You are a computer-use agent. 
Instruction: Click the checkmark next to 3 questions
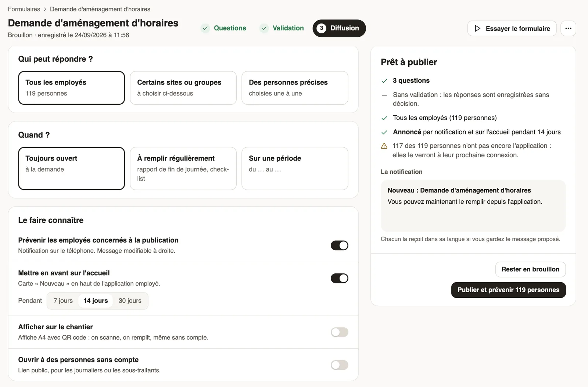[384, 81]
